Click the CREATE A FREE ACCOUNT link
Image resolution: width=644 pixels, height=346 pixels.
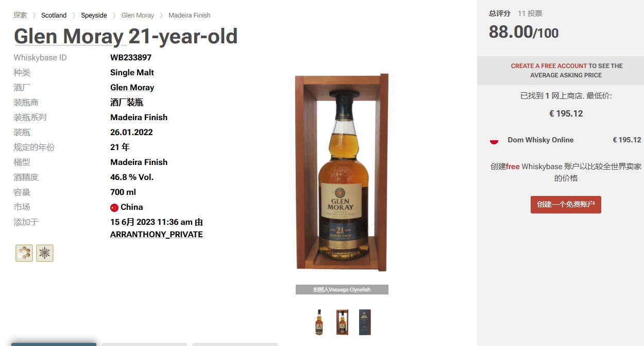pos(549,66)
